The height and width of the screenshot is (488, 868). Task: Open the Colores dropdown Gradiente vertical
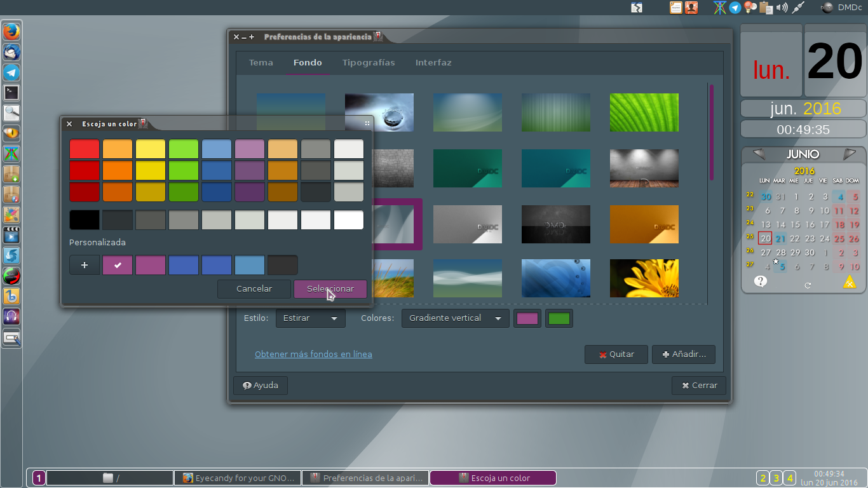[456, 318]
